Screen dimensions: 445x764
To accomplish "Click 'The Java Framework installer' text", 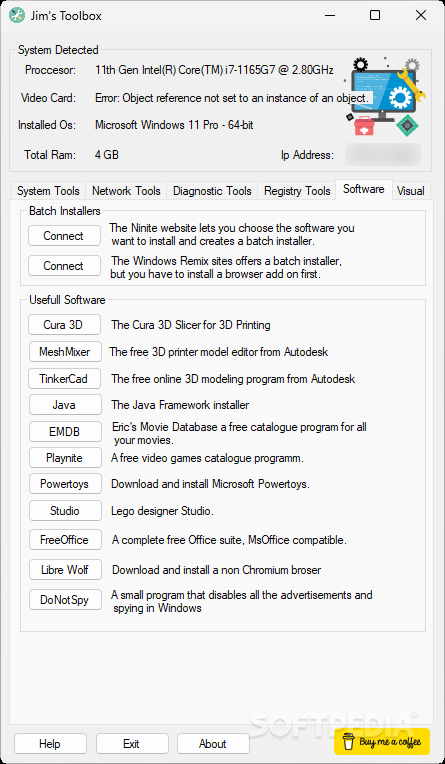I will click(180, 405).
